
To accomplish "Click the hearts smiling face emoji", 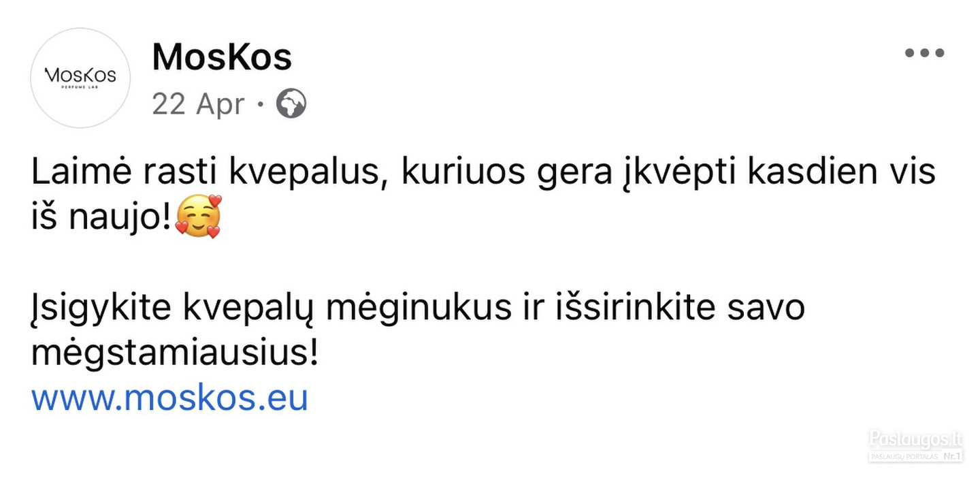I will coord(198,218).
